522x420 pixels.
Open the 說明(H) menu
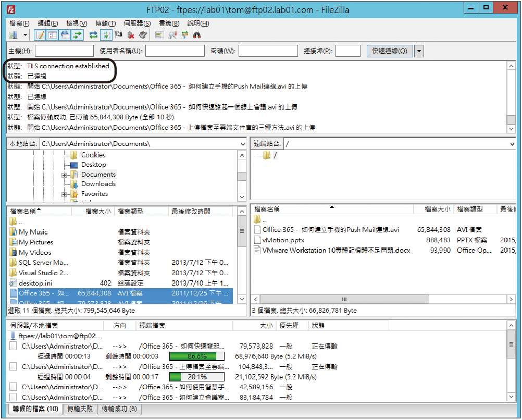click(x=198, y=23)
